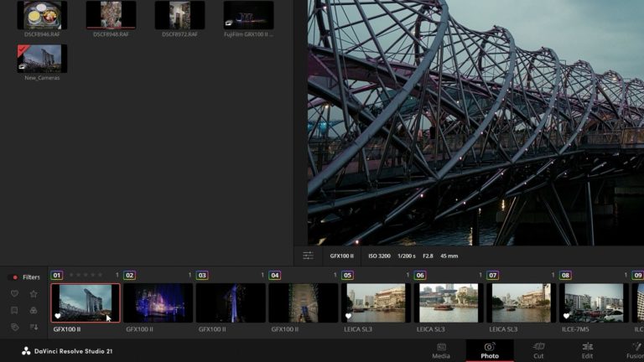Click the 'Filters' label
The width and height of the screenshot is (644, 362).
pyautogui.click(x=31, y=277)
